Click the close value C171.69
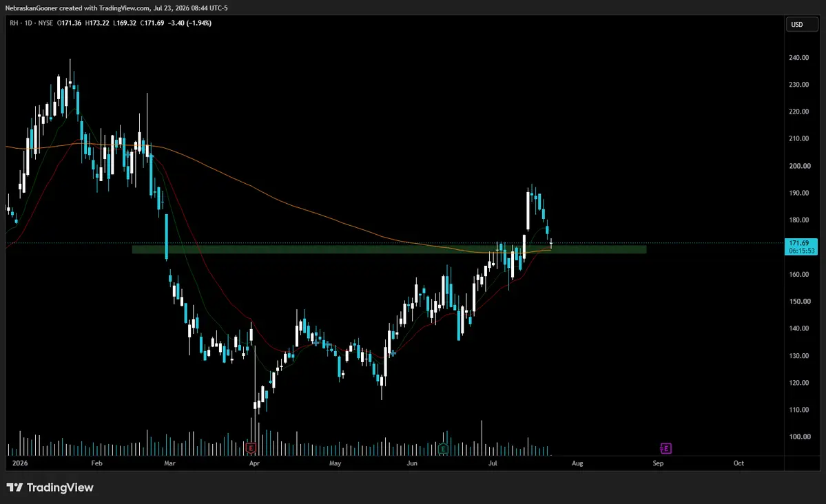 coord(152,23)
